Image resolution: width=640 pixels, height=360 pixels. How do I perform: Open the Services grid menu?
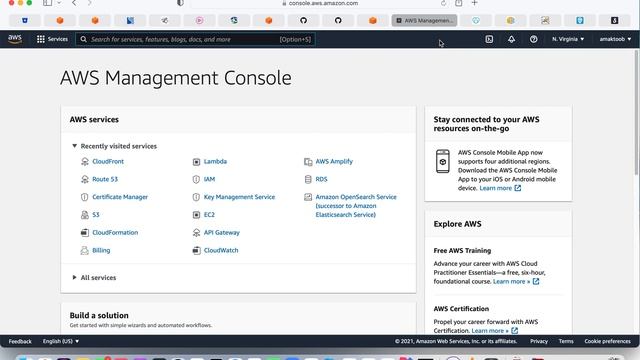click(52, 39)
